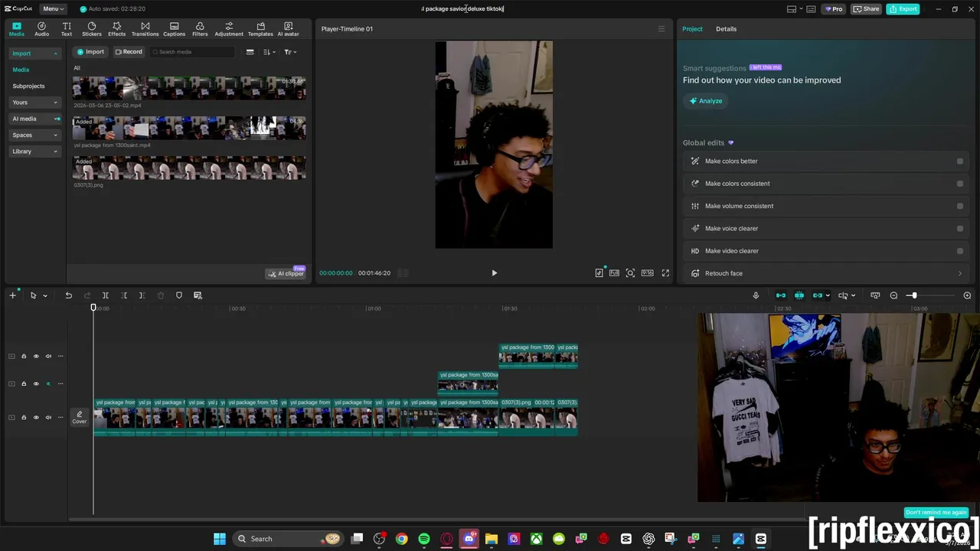The image size is (980, 551).
Task: Click the delete-left trim tool
Action: coord(124,295)
